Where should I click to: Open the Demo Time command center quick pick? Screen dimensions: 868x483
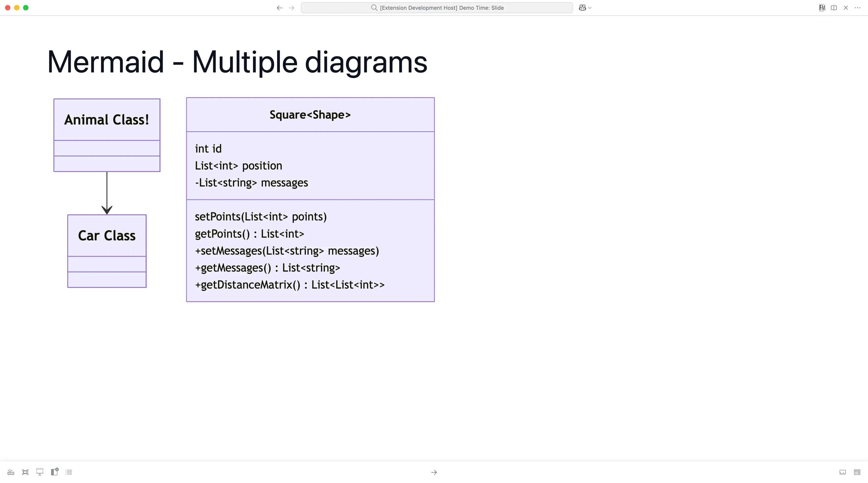point(437,8)
